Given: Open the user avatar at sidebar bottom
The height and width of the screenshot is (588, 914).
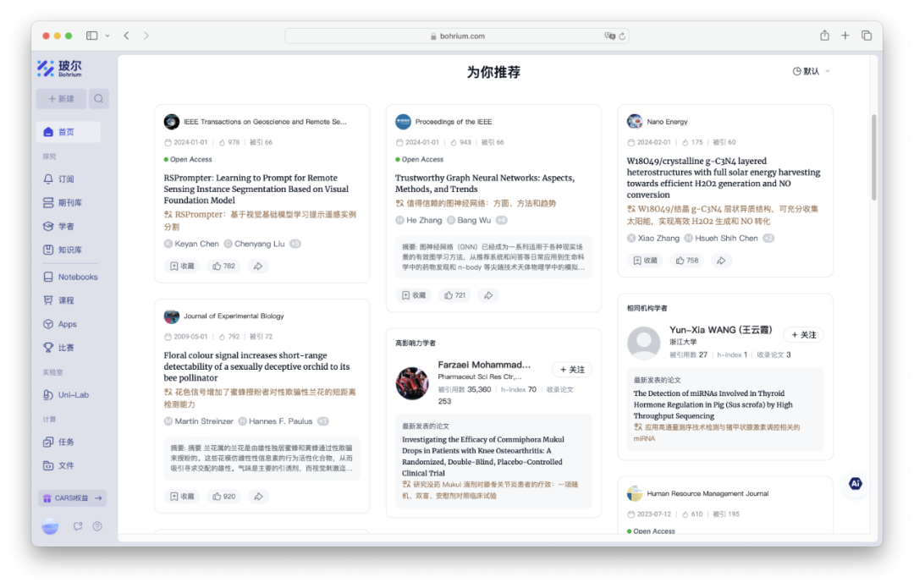Looking at the screenshot, I should point(50,526).
